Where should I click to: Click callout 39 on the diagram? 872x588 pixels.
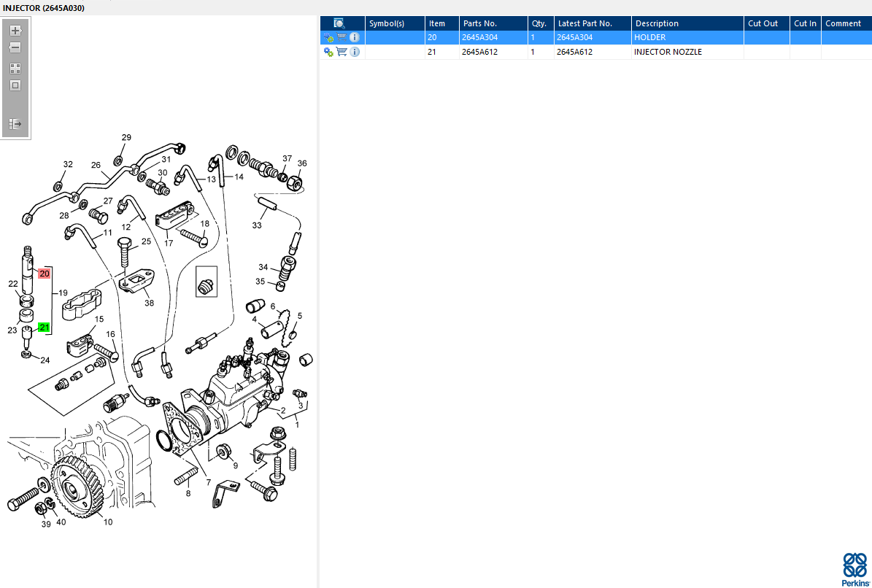pos(45,524)
